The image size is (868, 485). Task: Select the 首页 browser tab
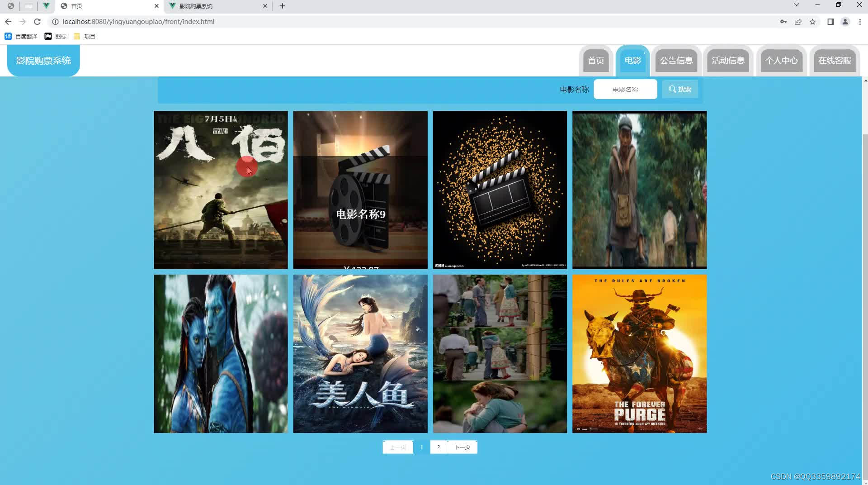(110, 6)
